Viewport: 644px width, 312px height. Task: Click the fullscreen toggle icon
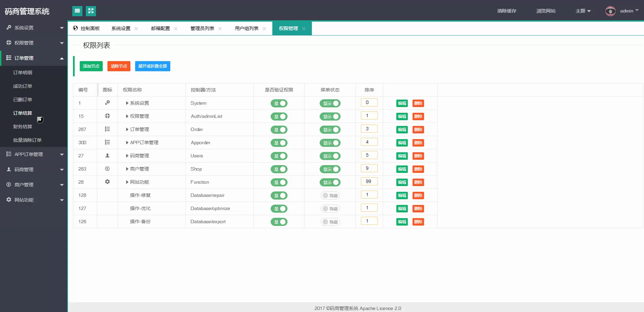tap(91, 11)
